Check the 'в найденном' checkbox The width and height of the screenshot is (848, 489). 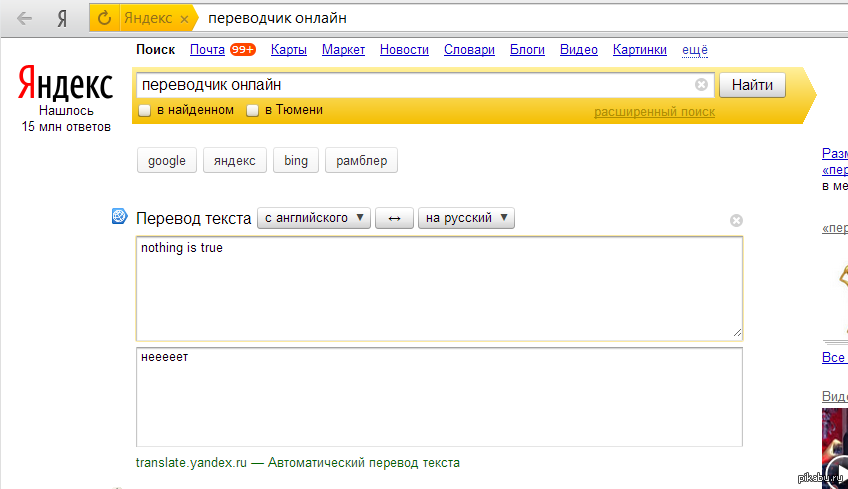pos(144,110)
